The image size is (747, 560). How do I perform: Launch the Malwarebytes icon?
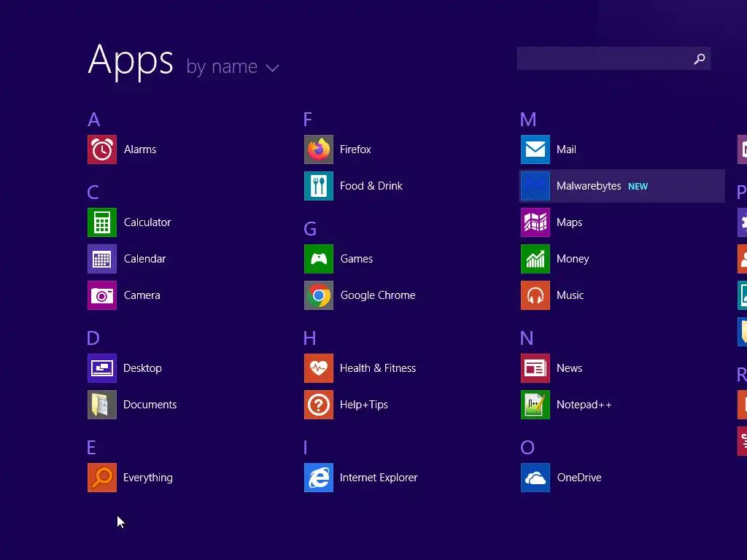[535, 186]
